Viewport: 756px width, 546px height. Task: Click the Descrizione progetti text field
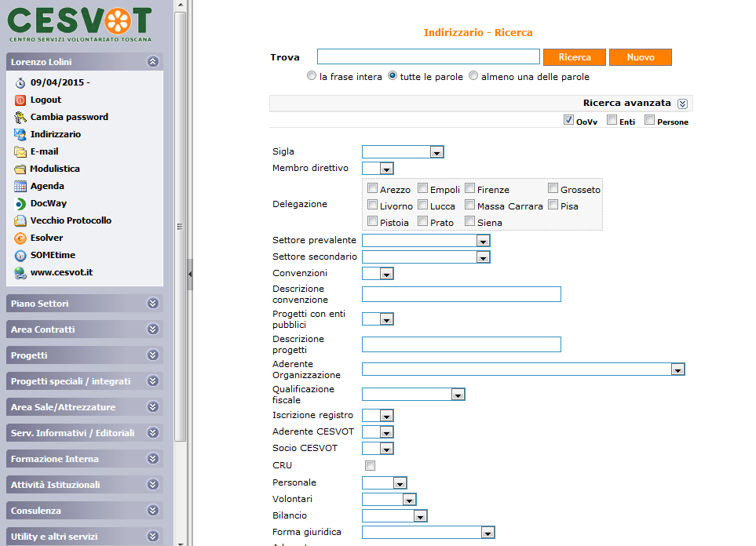click(462, 344)
